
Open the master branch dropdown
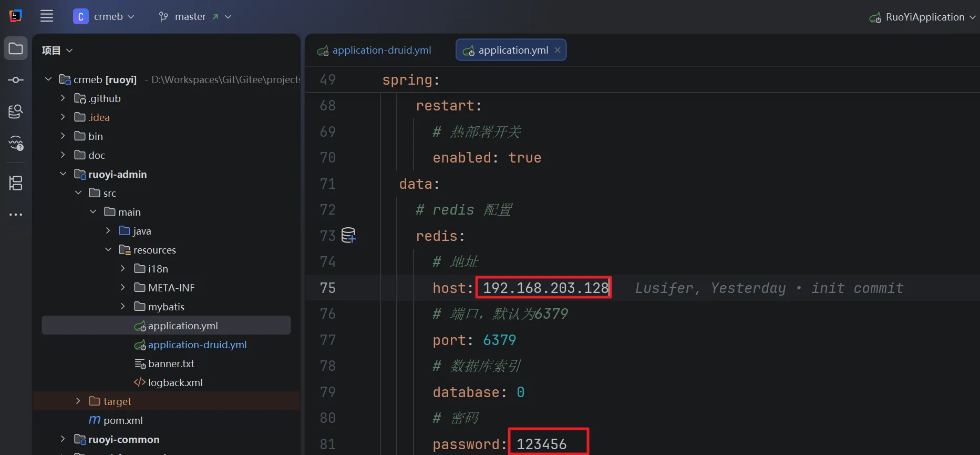[228, 17]
